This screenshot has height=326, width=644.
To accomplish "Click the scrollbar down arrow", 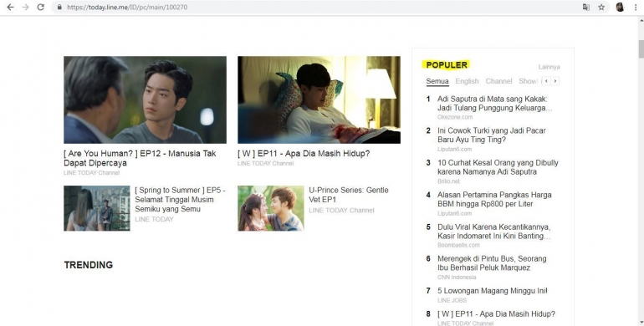I will [641, 323].
